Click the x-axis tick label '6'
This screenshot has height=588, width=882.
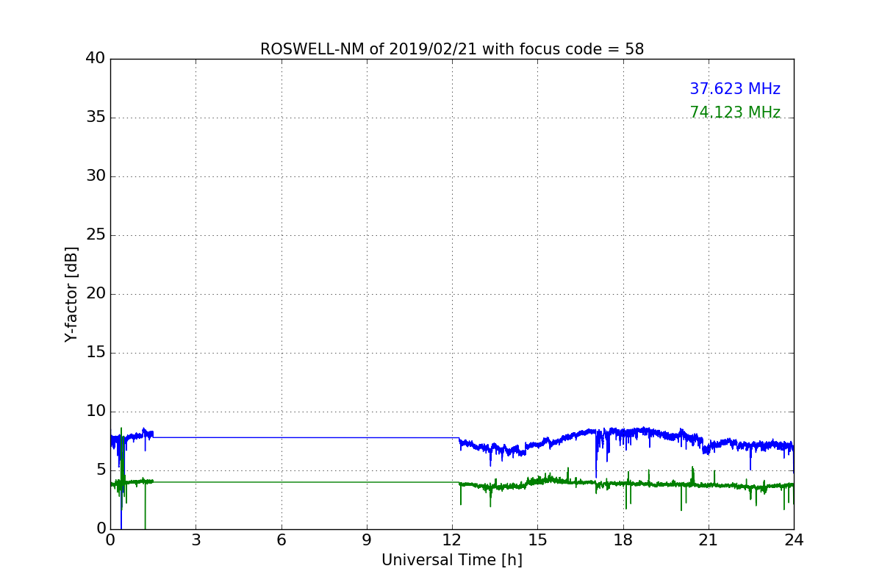point(282,540)
